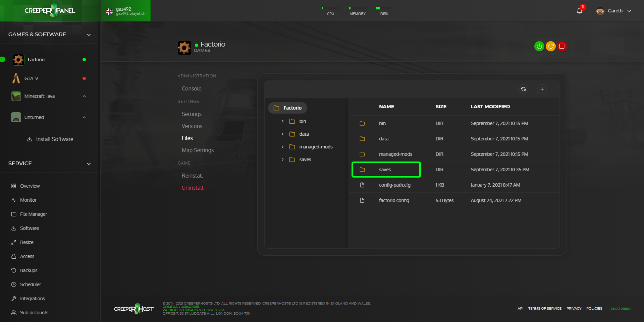
Task: Click the plus icon to add a file
Action: [x=542, y=89]
